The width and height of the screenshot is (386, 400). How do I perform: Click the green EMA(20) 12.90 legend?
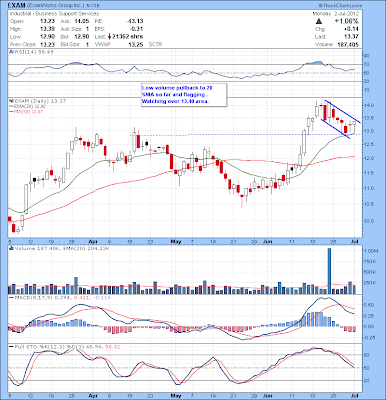click(x=27, y=106)
